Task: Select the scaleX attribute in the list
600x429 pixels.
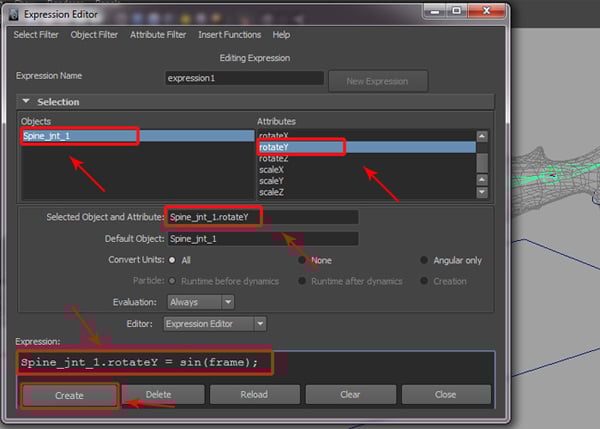Action: [273, 169]
